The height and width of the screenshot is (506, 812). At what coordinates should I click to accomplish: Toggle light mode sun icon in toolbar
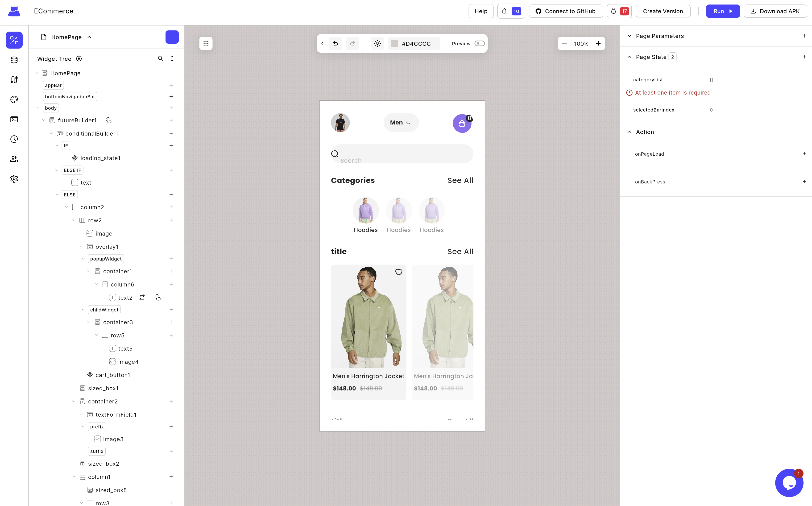coord(377,44)
